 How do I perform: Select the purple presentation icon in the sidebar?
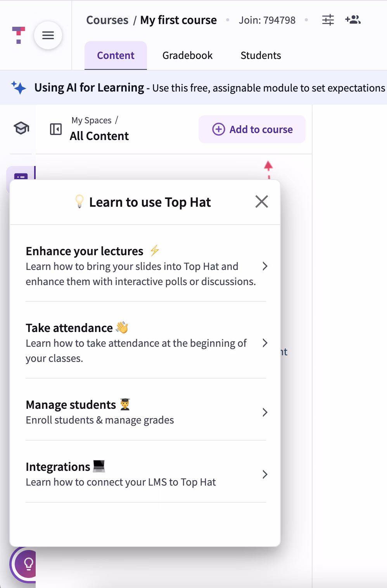[x=21, y=177]
